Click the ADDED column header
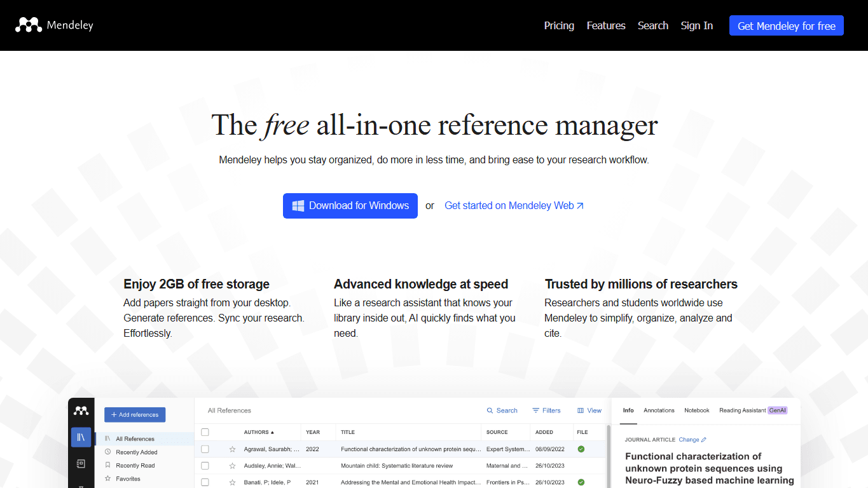Screen dimensions: 868x488 pyautogui.click(x=544, y=432)
